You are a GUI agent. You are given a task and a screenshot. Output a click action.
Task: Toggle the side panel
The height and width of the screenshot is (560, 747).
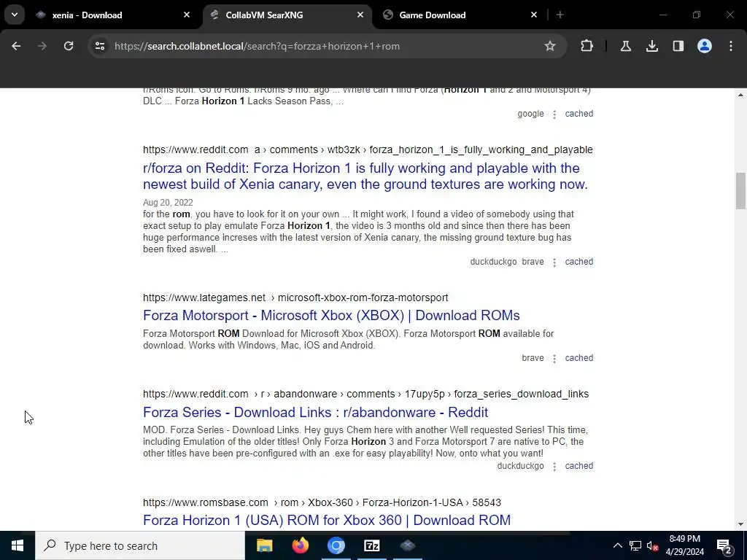pos(678,46)
